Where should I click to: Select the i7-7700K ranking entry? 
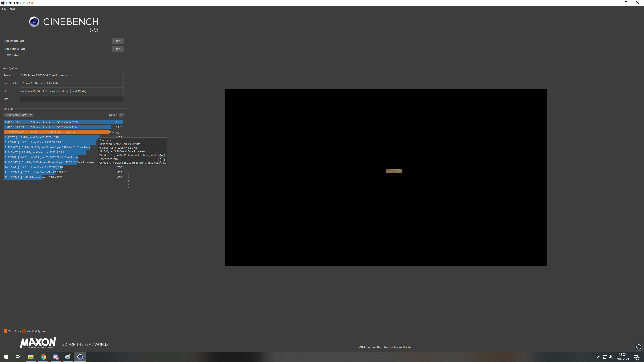[x=50, y=137]
